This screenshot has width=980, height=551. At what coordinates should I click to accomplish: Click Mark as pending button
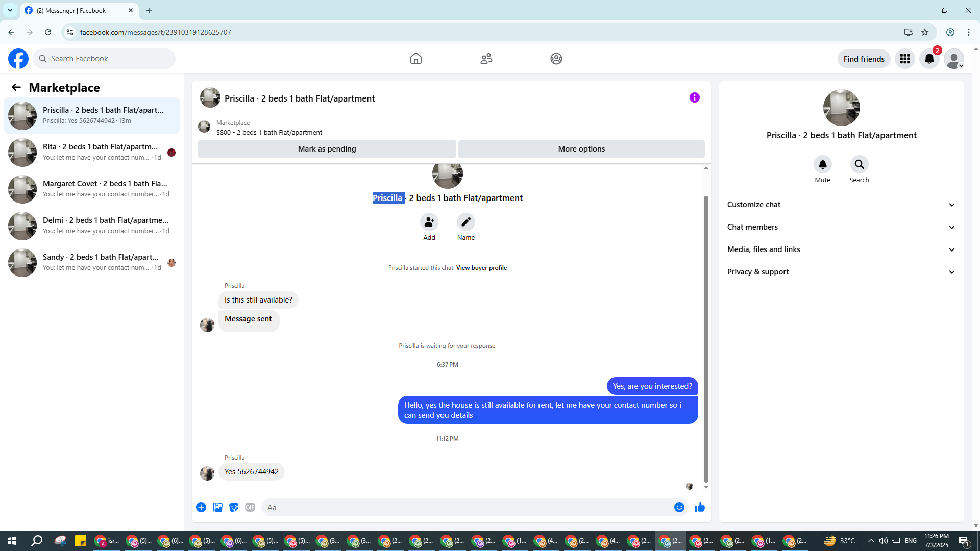coord(327,149)
